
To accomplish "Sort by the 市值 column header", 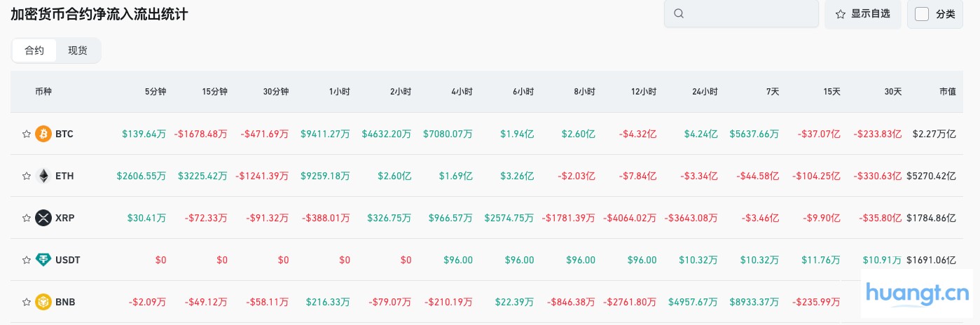I will (947, 91).
